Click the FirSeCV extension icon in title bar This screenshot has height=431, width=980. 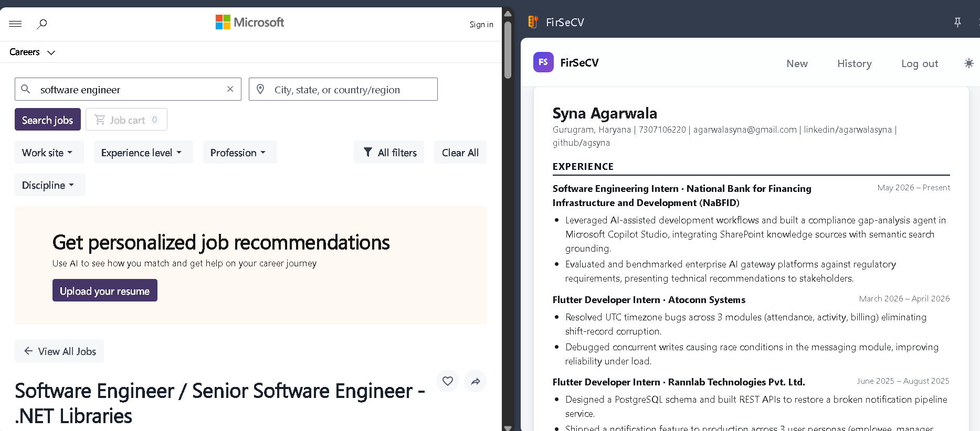[x=533, y=22]
